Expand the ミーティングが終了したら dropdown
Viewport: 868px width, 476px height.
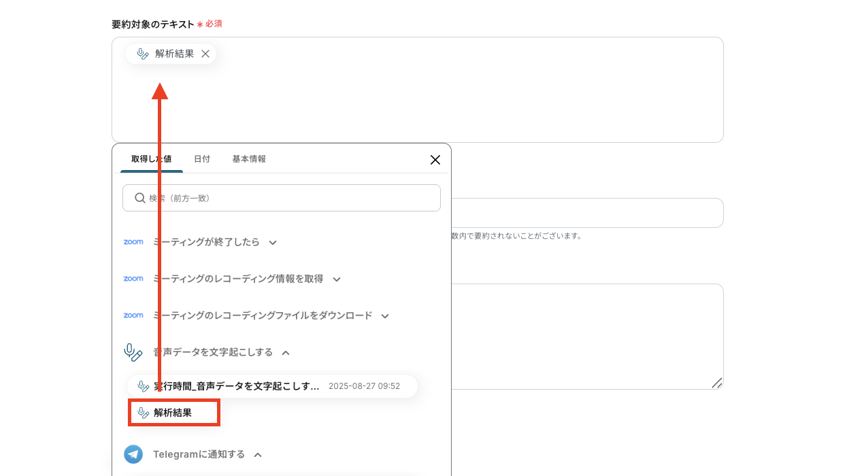click(x=273, y=241)
